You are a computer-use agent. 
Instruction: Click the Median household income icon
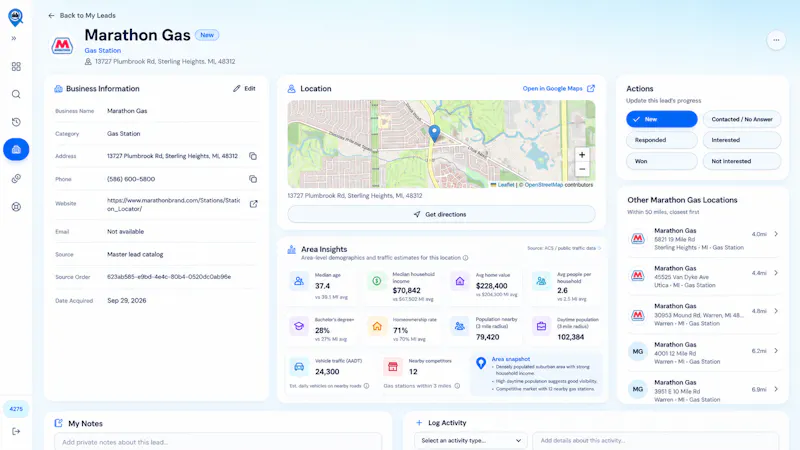(377, 281)
